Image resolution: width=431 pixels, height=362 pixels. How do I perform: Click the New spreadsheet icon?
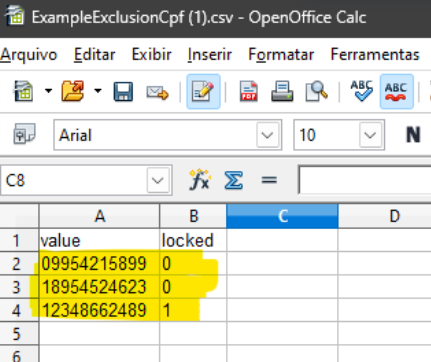tap(23, 91)
